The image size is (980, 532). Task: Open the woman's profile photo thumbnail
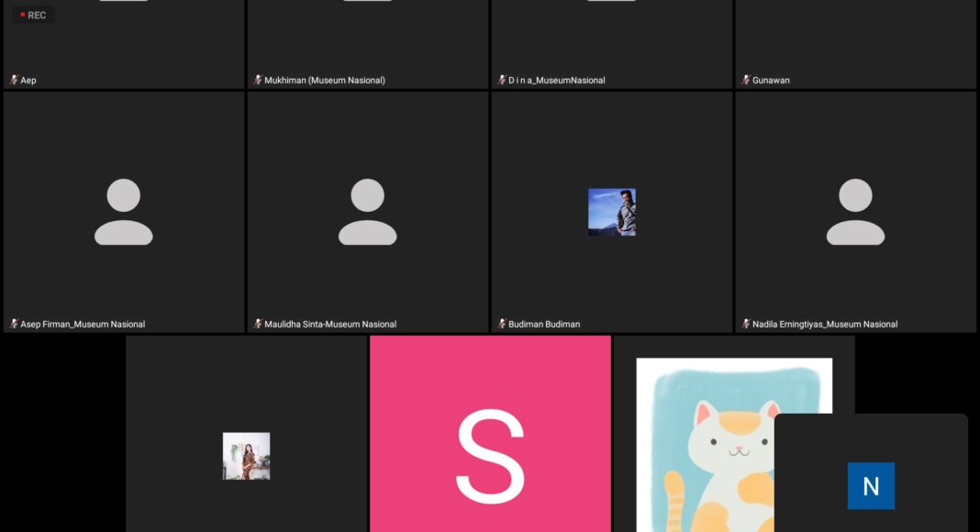(246, 456)
